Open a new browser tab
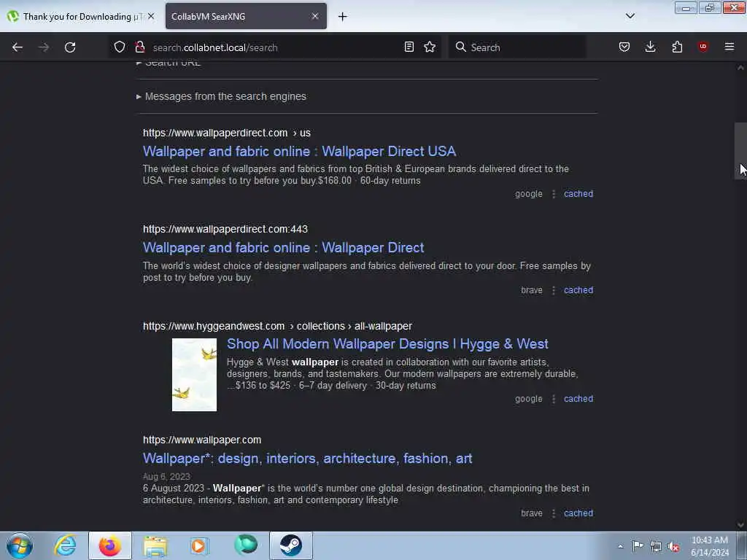This screenshot has width=747, height=560. tap(343, 17)
